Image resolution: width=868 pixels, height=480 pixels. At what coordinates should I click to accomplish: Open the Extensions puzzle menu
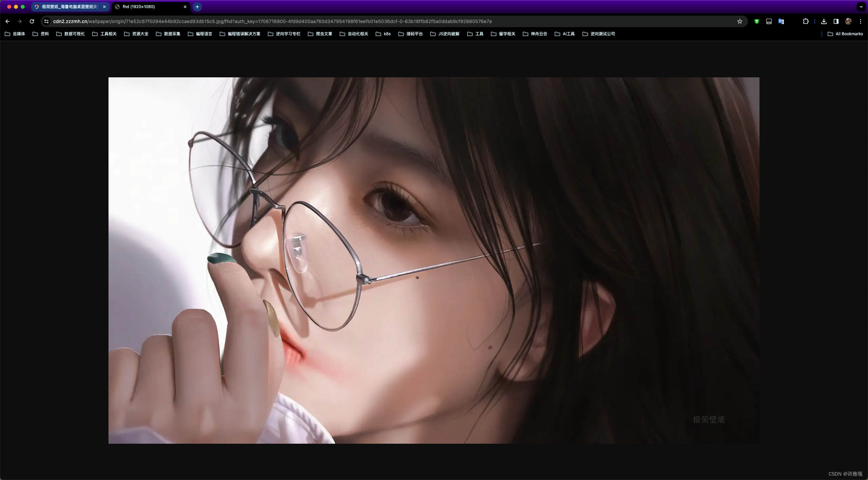pyautogui.click(x=806, y=21)
